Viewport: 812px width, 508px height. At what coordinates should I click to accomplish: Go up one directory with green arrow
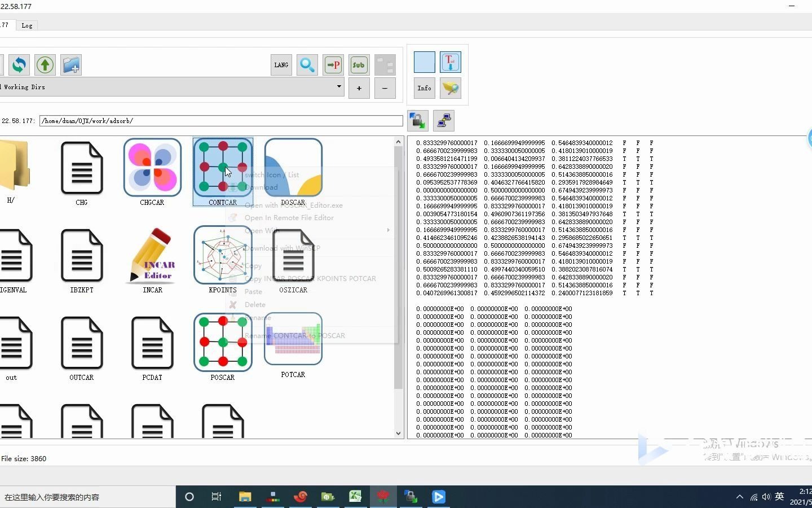(45, 65)
